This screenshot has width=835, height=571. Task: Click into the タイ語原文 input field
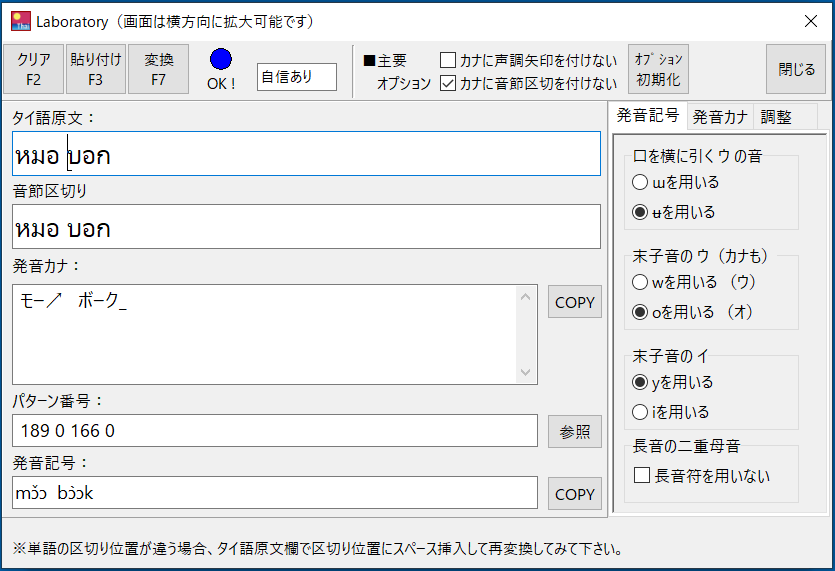click(306, 154)
